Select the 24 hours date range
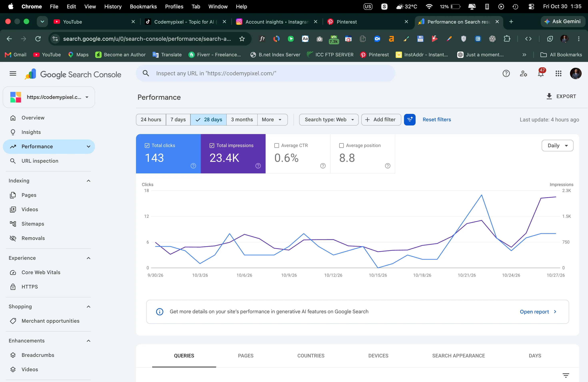 coord(151,120)
